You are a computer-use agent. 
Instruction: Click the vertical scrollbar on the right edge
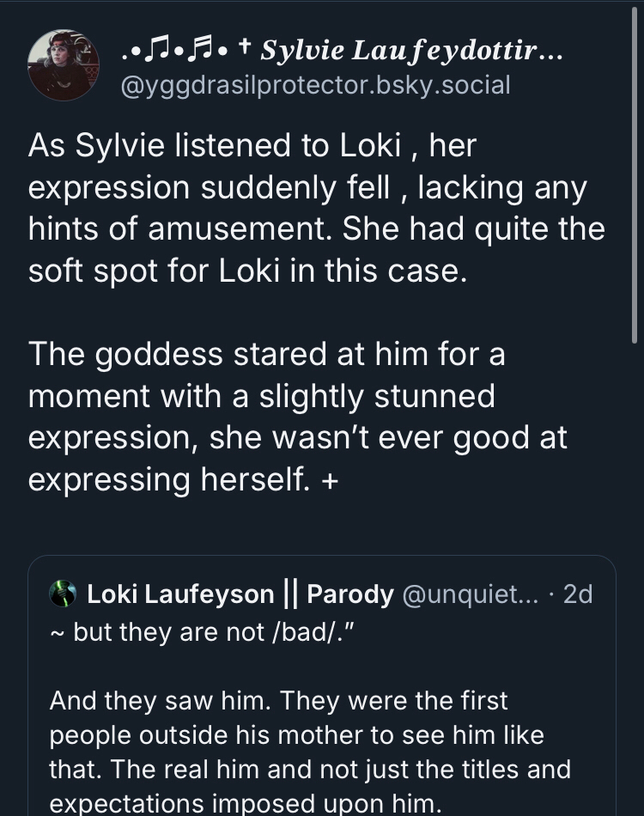[x=635, y=172]
